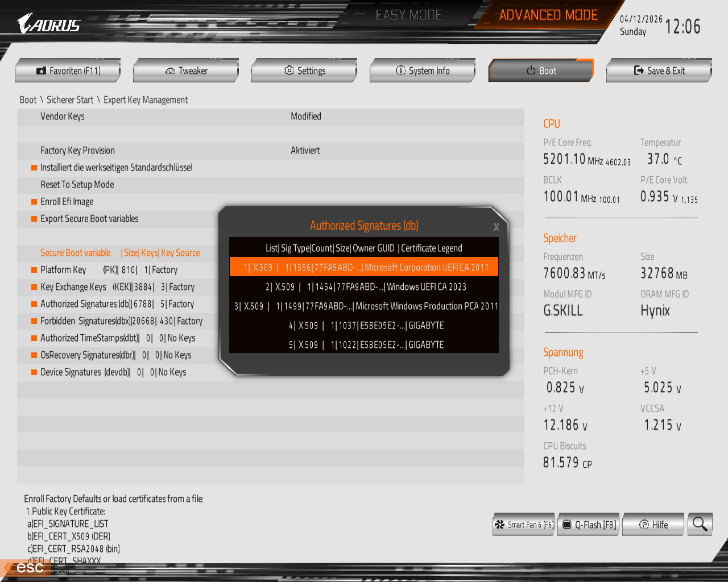The width and height of the screenshot is (728, 582).
Task: Open the Favoriten (F11) tab
Action: pos(68,70)
